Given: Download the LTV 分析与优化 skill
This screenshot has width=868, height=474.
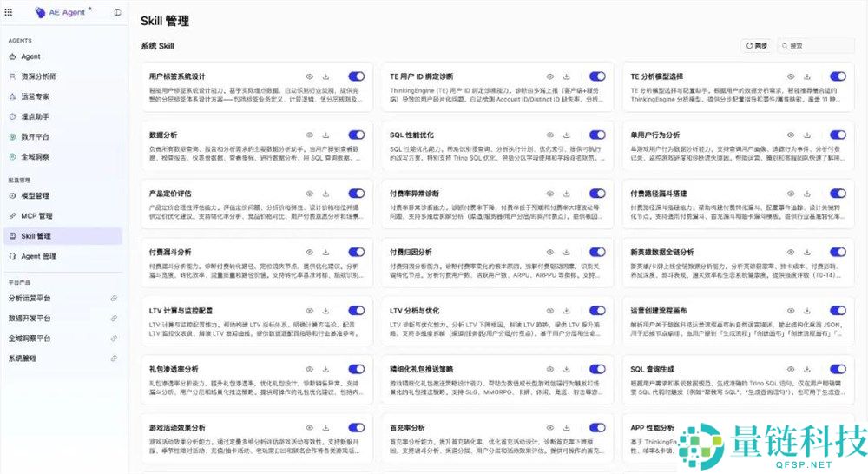Looking at the screenshot, I should (566, 311).
